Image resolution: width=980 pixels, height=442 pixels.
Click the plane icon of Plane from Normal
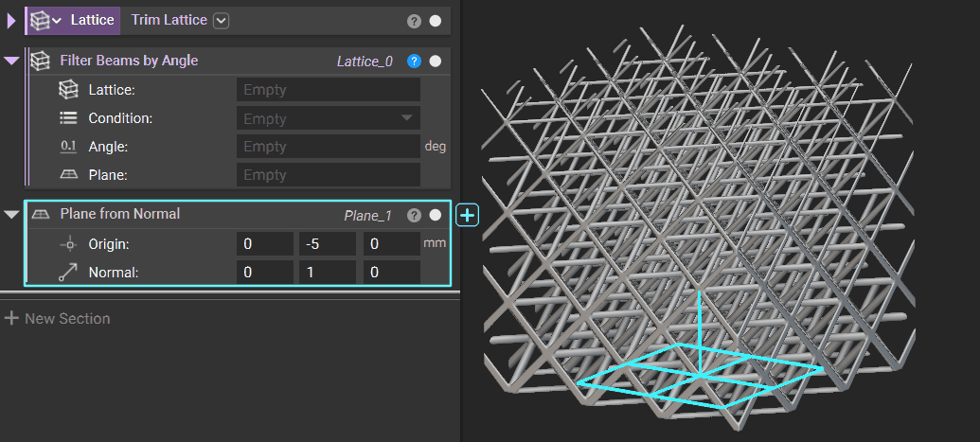click(x=40, y=215)
